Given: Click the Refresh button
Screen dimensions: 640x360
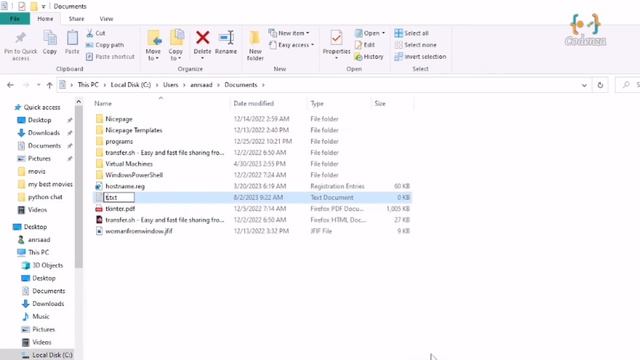Looking at the screenshot, I should [600, 85].
